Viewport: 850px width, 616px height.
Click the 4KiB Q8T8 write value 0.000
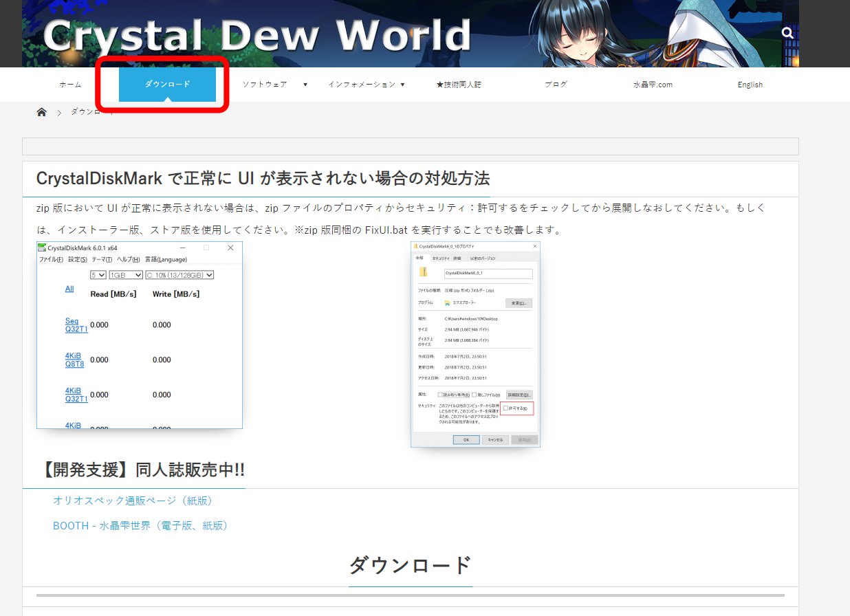(162, 360)
